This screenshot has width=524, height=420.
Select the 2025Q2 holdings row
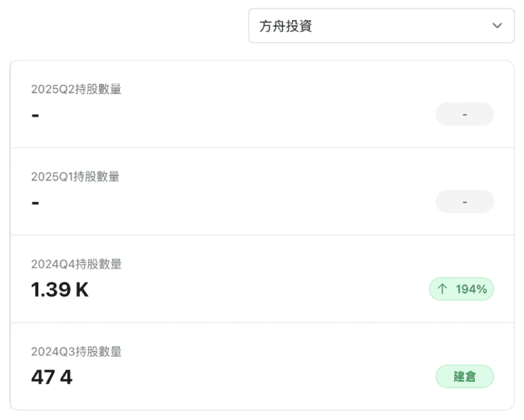[250, 104]
